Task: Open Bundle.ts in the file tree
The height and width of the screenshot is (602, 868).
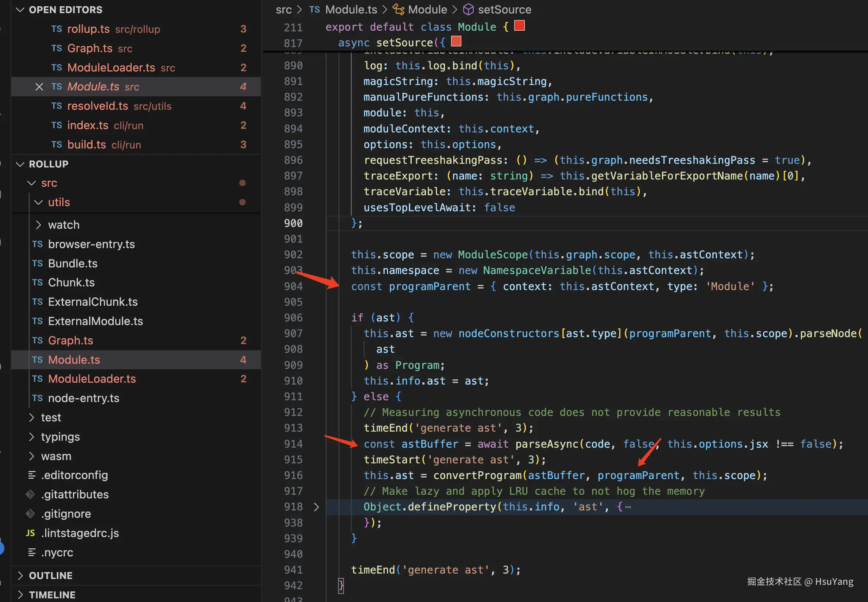Action: [73, 263]
